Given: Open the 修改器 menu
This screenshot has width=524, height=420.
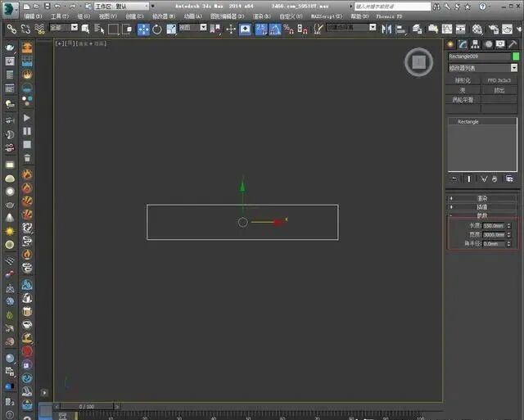Looking at the screenshot, I should tap(164, 16).
